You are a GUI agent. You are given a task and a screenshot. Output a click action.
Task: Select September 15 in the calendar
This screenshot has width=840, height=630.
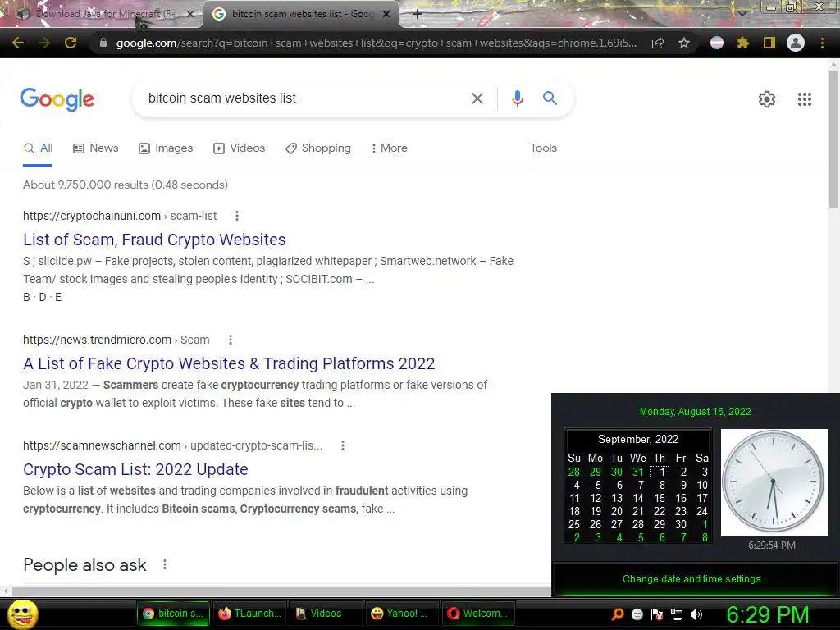660,498
